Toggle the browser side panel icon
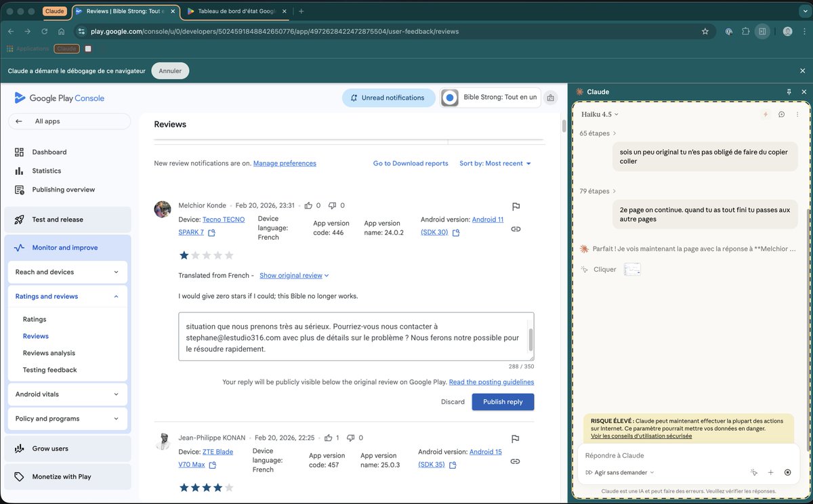The width and height of the screenshot is (813, 504). (x=762, y=31)
